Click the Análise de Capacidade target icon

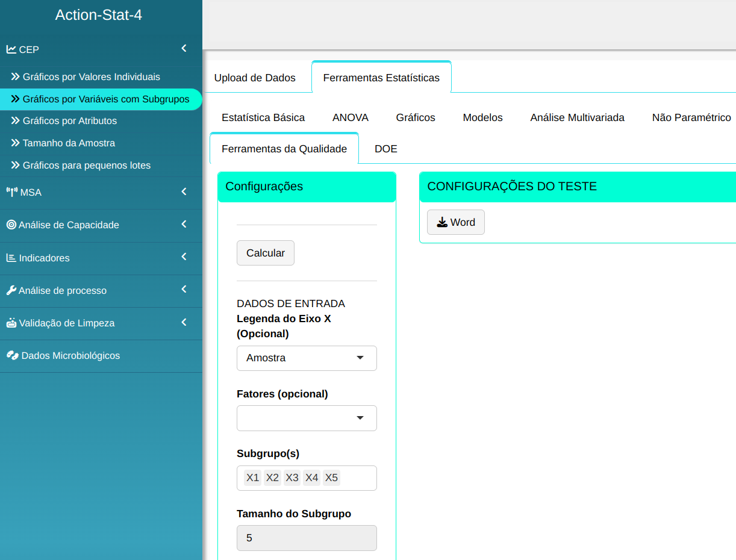[11, 225]
